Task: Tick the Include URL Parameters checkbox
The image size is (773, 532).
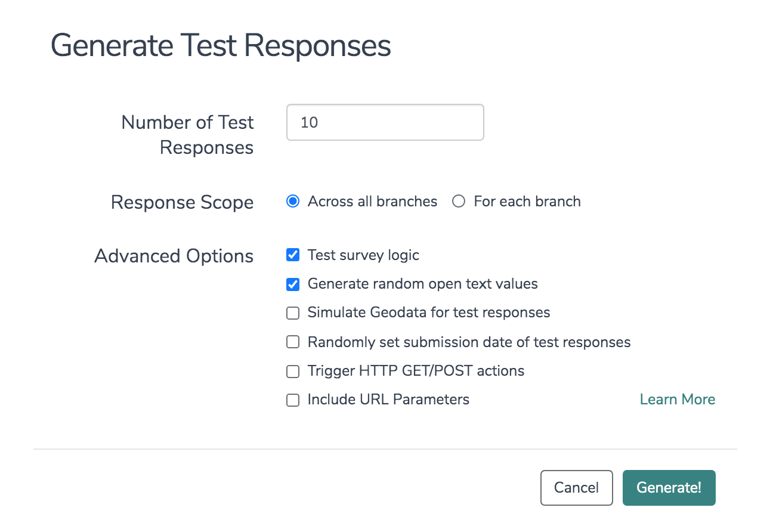Action: tap(293, 400)
